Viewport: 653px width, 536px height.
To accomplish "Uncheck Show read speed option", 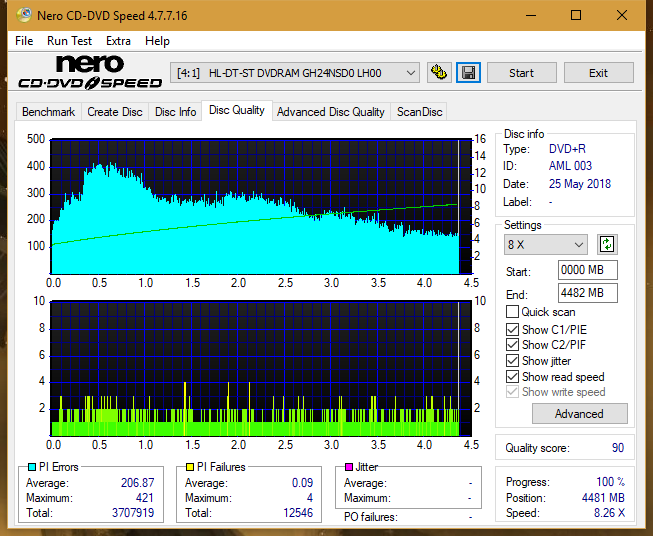I will [x=512, y=376].
